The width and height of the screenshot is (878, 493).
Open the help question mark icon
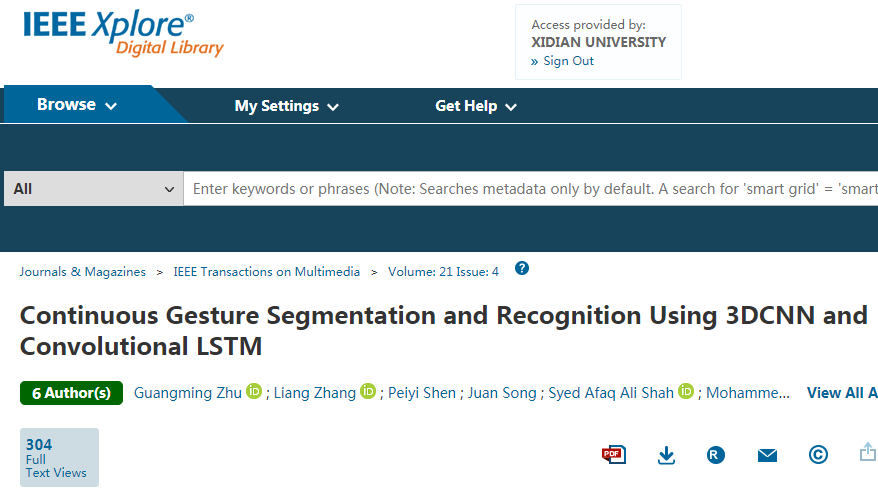[x=522, y=269]
